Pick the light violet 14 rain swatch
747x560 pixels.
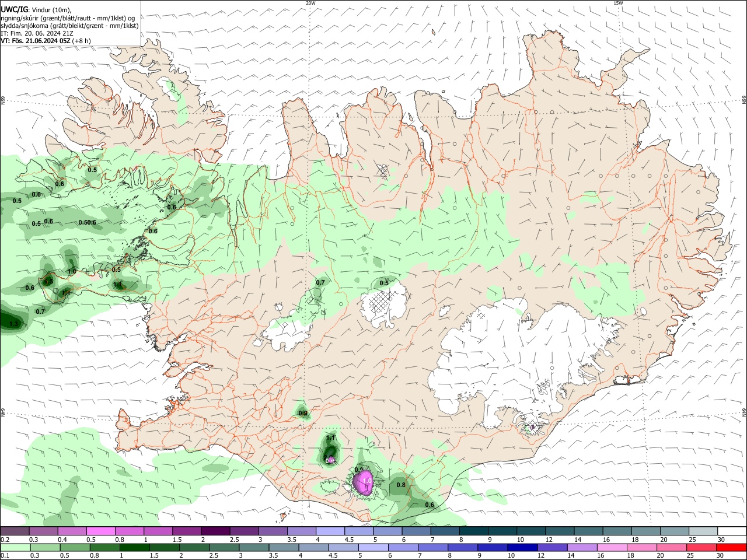point(581,547)
